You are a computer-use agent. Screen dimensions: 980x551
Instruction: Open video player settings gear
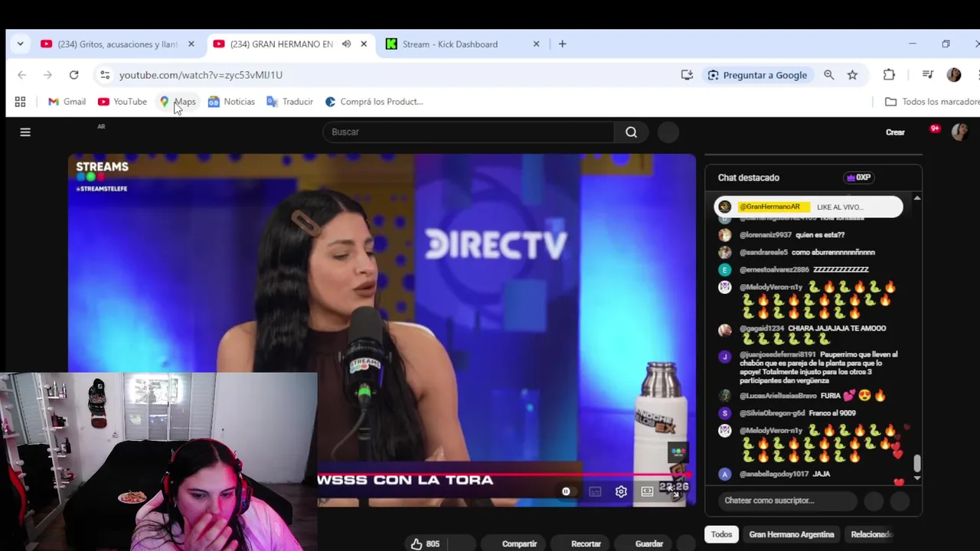click(621, 491)
